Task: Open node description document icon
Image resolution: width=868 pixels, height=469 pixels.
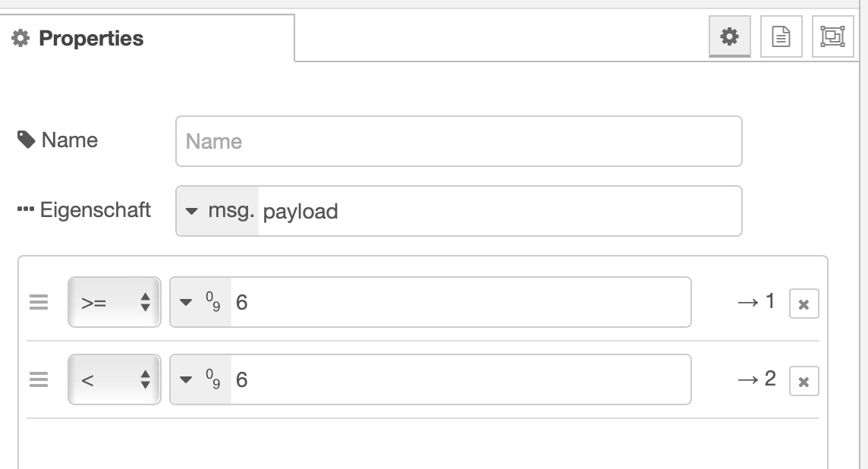Action: point(781,37)
